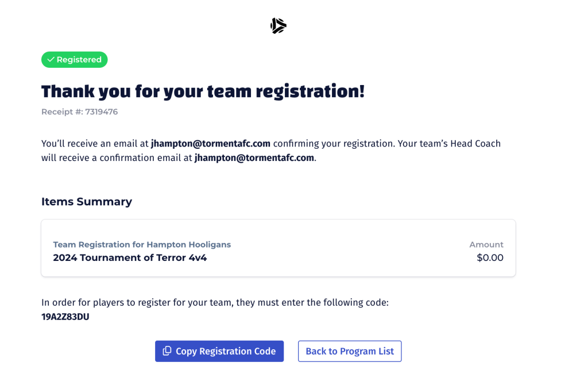Click the Items Summary heading

[87, 202]
